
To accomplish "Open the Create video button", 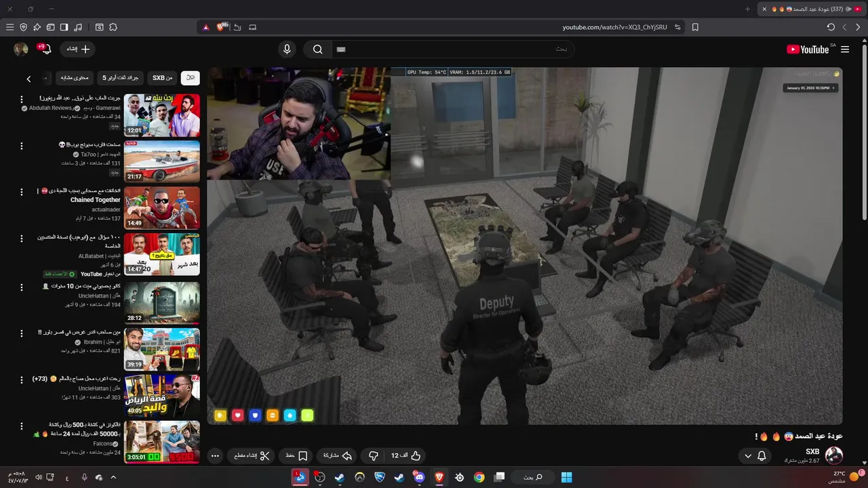I will (x=77, y=49).
